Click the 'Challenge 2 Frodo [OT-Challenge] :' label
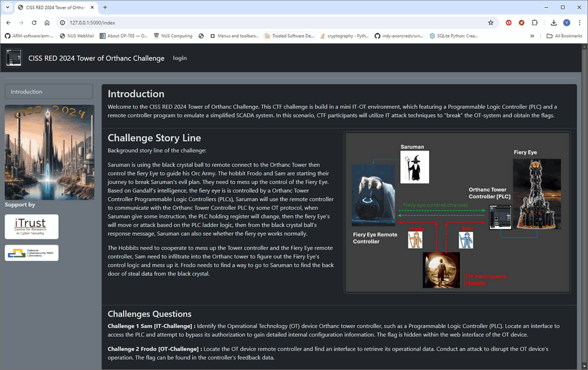Viewport: 588px width, 370px height. pos(155,349)
